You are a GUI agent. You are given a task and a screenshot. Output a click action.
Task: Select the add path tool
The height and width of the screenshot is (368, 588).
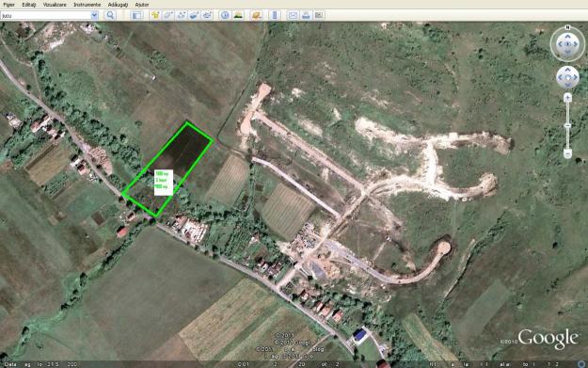coord(182,15)
